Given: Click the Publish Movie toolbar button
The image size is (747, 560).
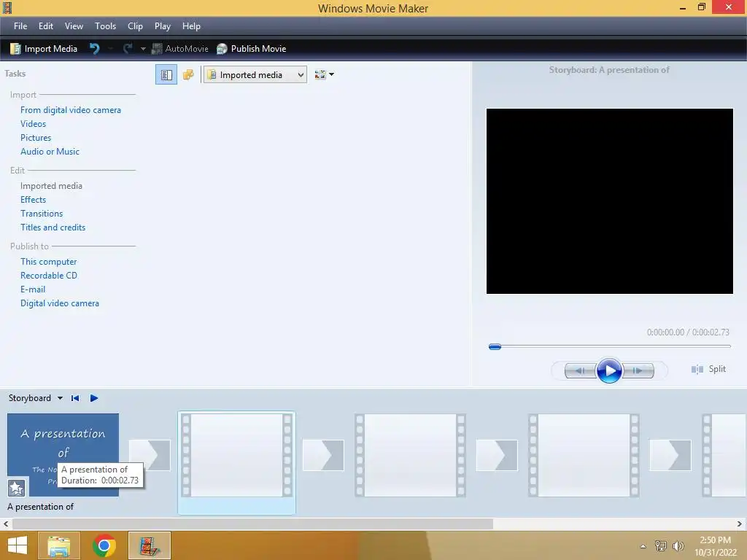Looking at the screenshot, I should tap(252, 49).
